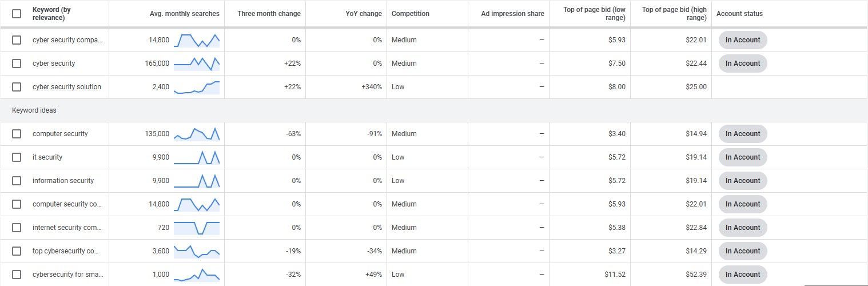Screen dimensions: 868x286
Task: Open trend sparkline for 'cyber security' row
Action: pyautogui.click(x=197, y=63)
